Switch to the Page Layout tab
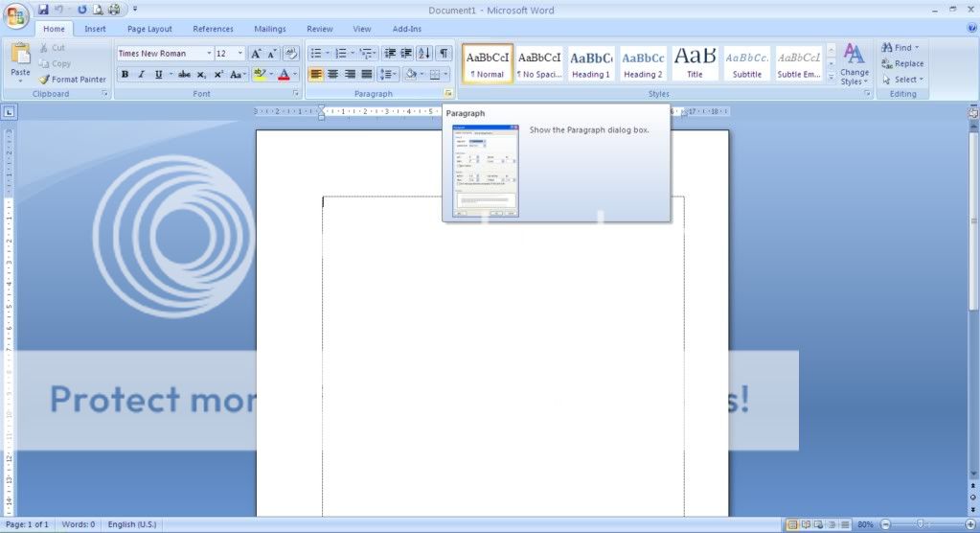 pos(149,29)
